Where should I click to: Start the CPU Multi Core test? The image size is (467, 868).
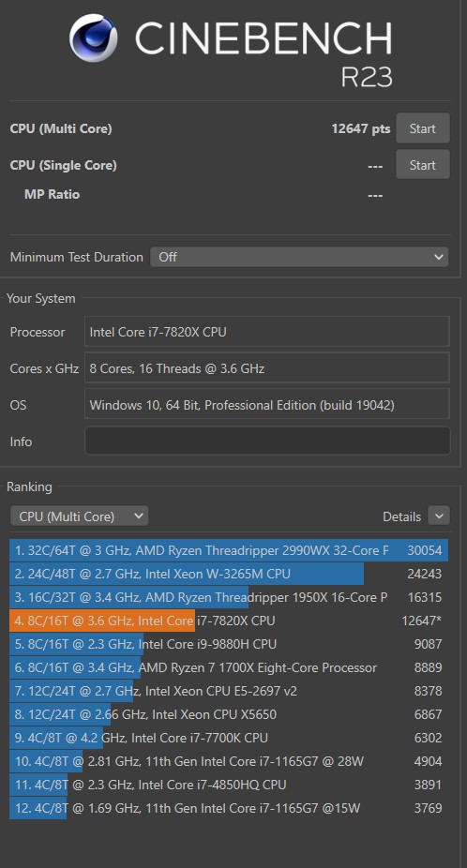coord(422,128)
